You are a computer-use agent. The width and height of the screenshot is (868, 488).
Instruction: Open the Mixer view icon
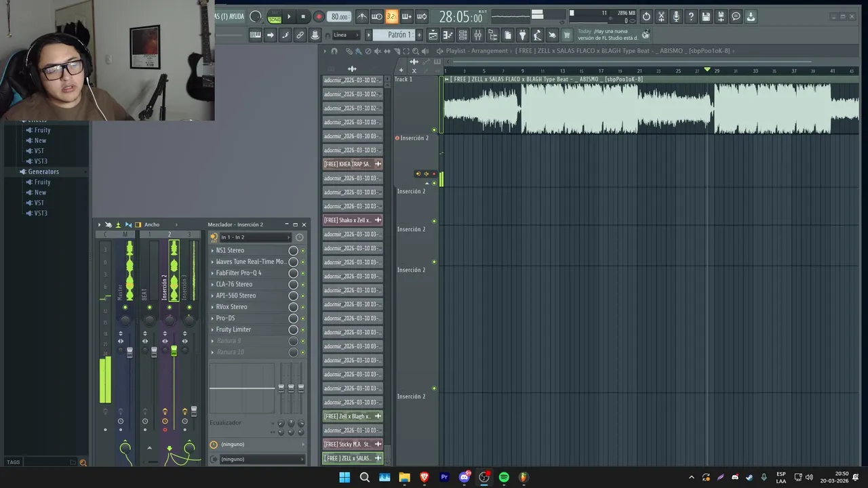477,35
